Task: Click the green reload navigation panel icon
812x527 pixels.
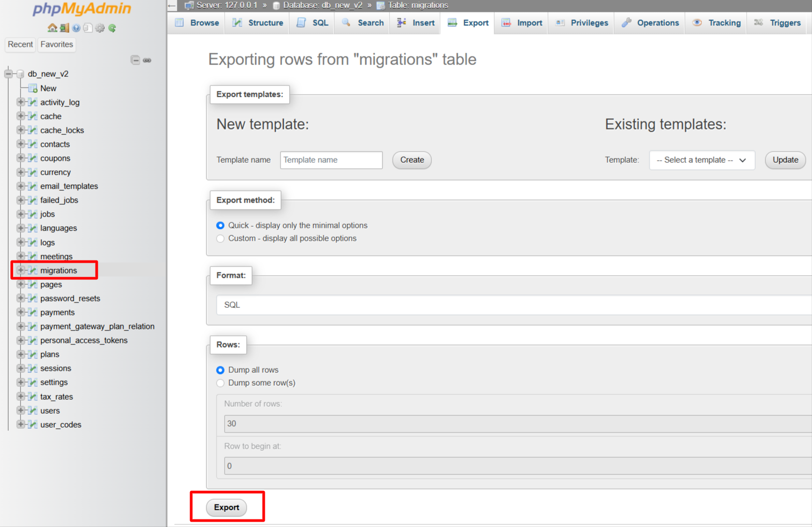Action: pos(112,28)
